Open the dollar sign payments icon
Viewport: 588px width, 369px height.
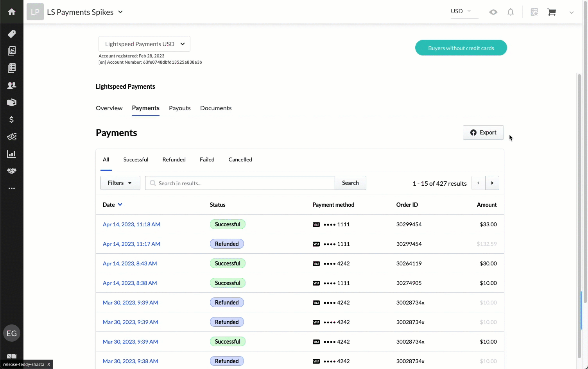click(12, 119)
